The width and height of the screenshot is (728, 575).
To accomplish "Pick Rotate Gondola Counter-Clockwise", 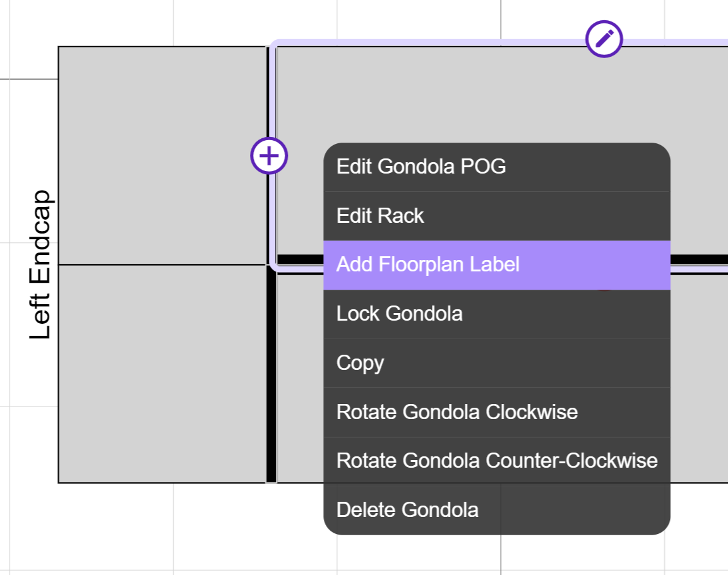I will (x=497, y=461).
